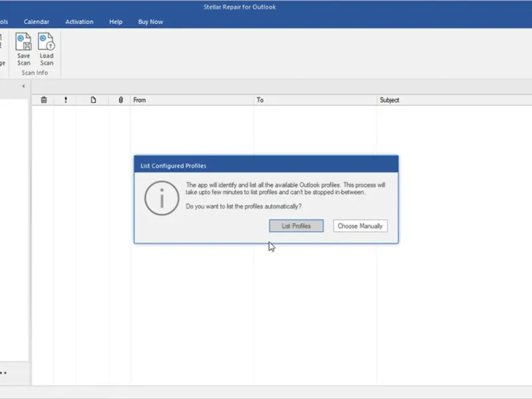Click the Scan Info group label
Viewport: 532px width, 399px height.
tap(35, 72)
